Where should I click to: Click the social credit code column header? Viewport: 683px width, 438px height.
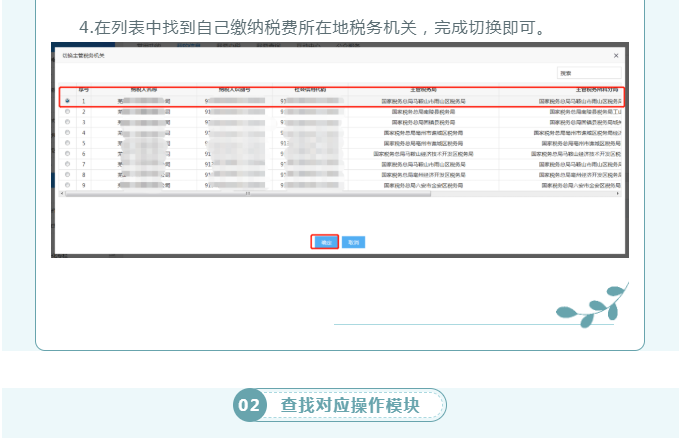tap(310, 90)
